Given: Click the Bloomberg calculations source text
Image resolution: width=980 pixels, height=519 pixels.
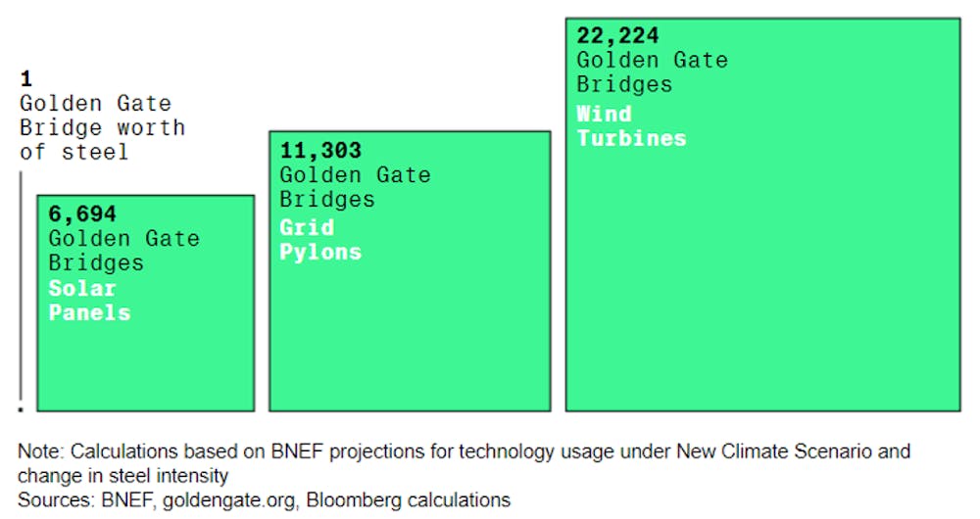Looking at the screenshot, I should tap(408, 500).
